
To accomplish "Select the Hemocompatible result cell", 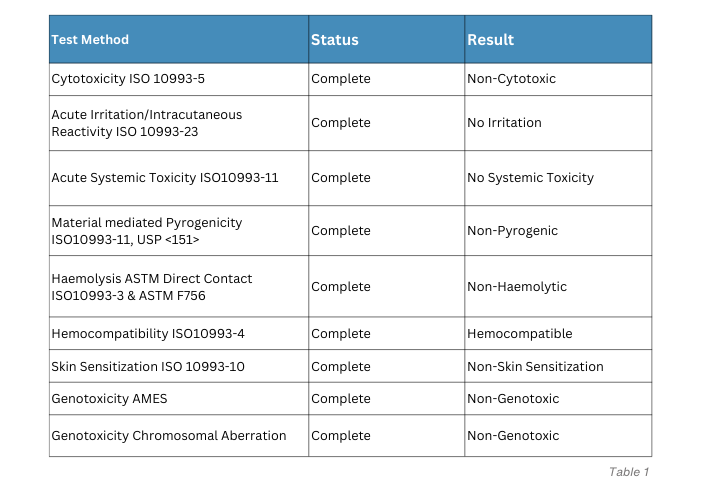I will coord(558,333).
